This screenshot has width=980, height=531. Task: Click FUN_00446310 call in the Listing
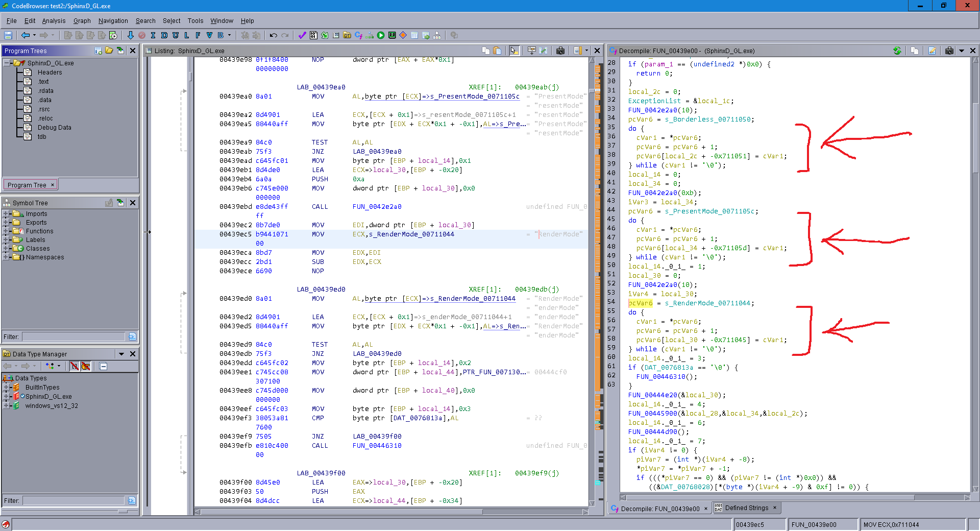tap(377, 446)
